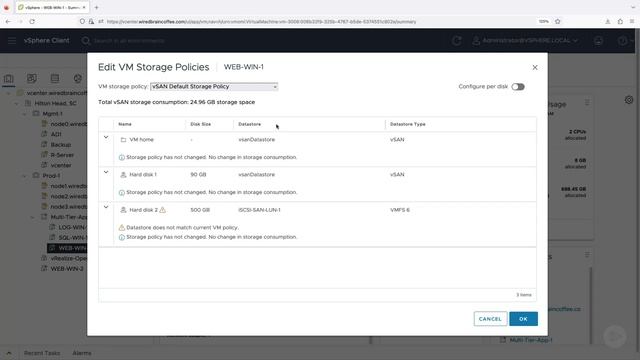Collapse the Hard disk 2 row

[106, 207]
